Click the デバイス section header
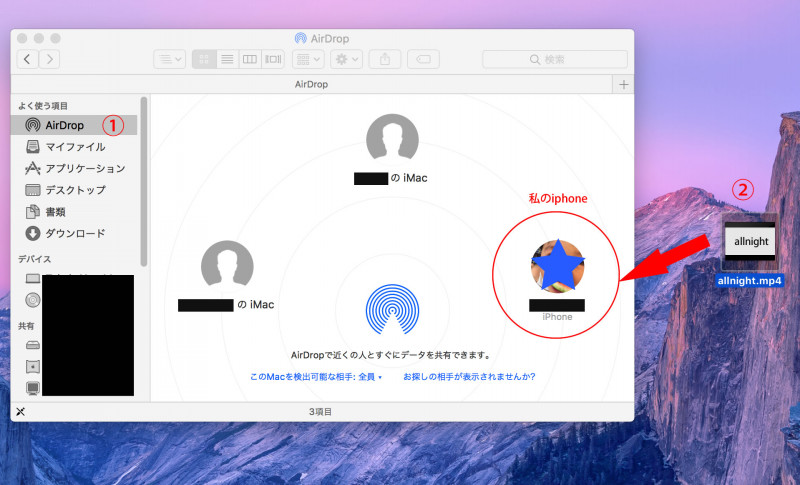This screenshot has width=800, height=485. (x=34, y=259)
